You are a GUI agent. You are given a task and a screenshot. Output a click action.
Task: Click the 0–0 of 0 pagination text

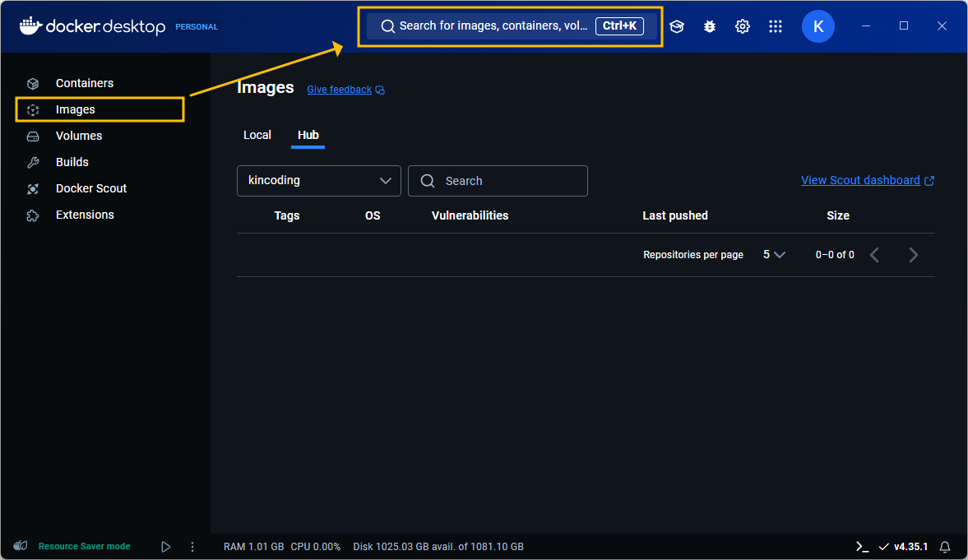[835, 255]
